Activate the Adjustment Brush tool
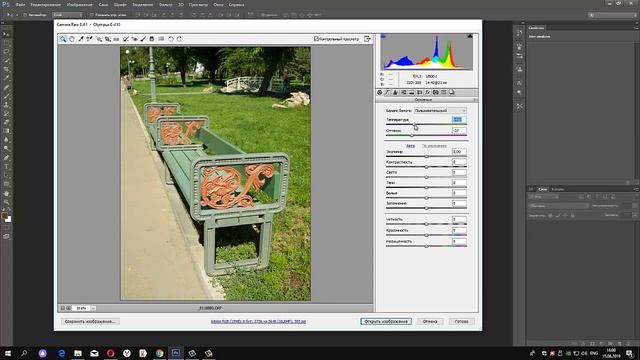This screenshot has width=640, height=360. 143,39
